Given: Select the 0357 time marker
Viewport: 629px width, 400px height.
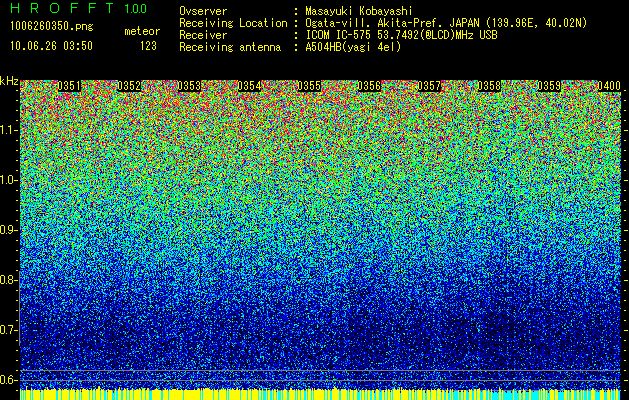Looking at the screenshot, I should (x=429, y=86).
